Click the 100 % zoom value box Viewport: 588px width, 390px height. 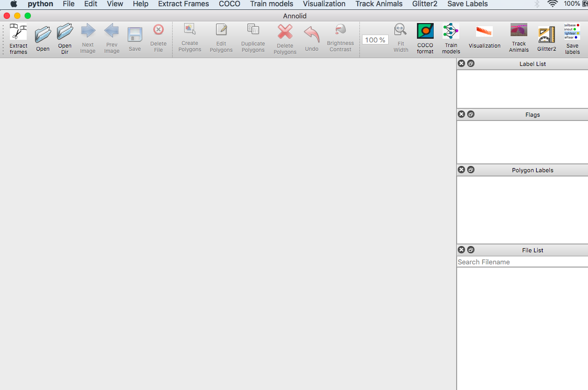pyautogui.click(x=375, y=40)
